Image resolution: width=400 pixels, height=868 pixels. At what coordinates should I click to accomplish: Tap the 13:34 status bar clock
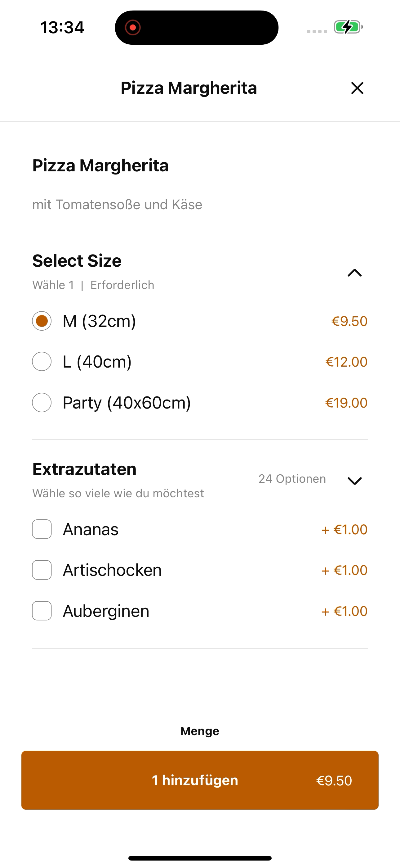(x=62, y=27)
